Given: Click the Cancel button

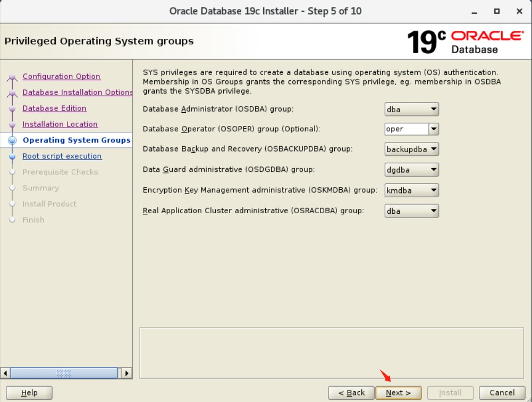Looking at the screenshot, I should tap(502, 393).
